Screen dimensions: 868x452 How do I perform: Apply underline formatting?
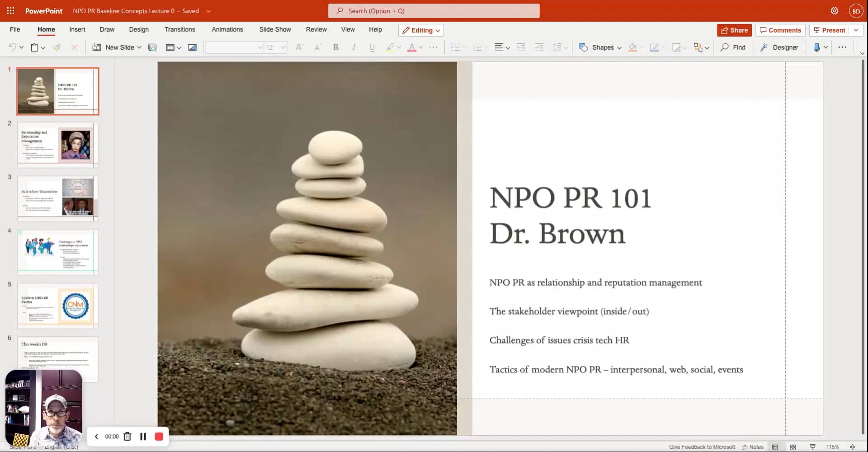click(372, 47)
